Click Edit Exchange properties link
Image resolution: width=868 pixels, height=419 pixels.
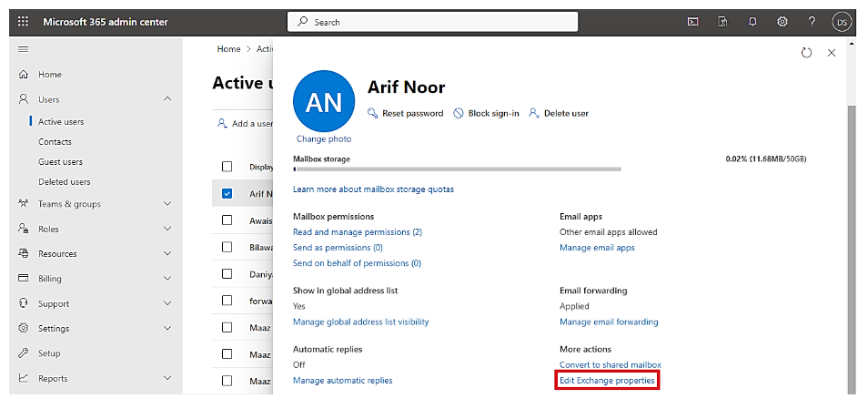(607, 381)
